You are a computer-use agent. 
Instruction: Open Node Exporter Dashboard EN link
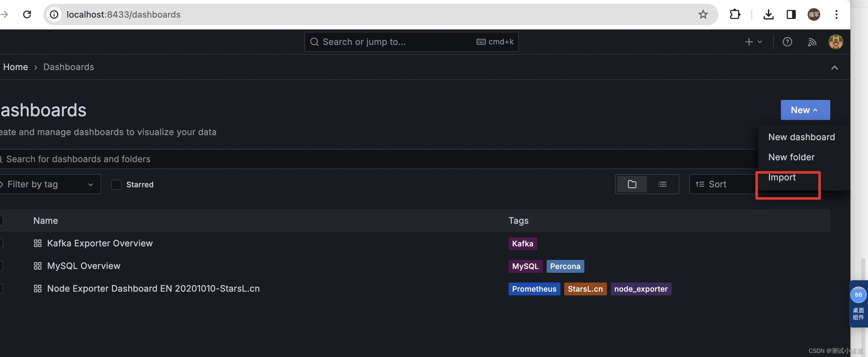[153, 288]
